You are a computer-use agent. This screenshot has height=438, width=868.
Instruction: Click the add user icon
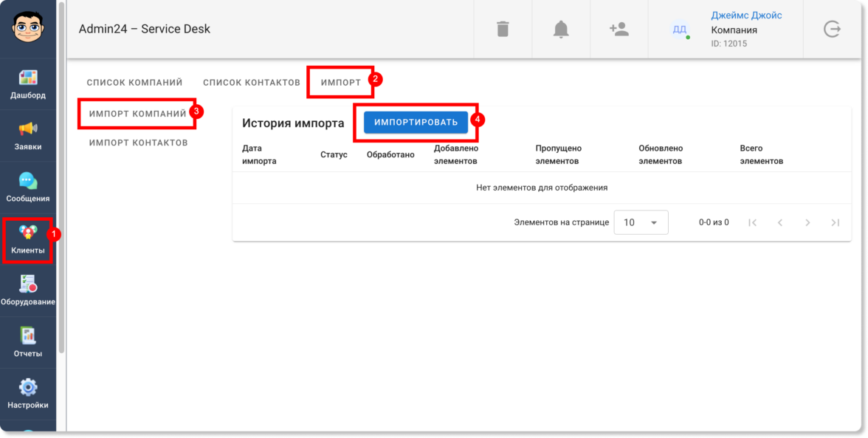click(x=619, y=29)
